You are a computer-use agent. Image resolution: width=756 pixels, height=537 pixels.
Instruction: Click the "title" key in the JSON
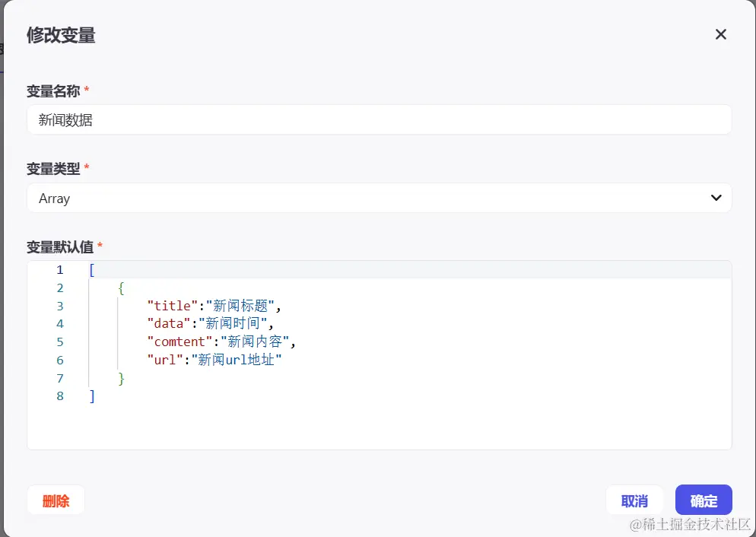(172, 306)
